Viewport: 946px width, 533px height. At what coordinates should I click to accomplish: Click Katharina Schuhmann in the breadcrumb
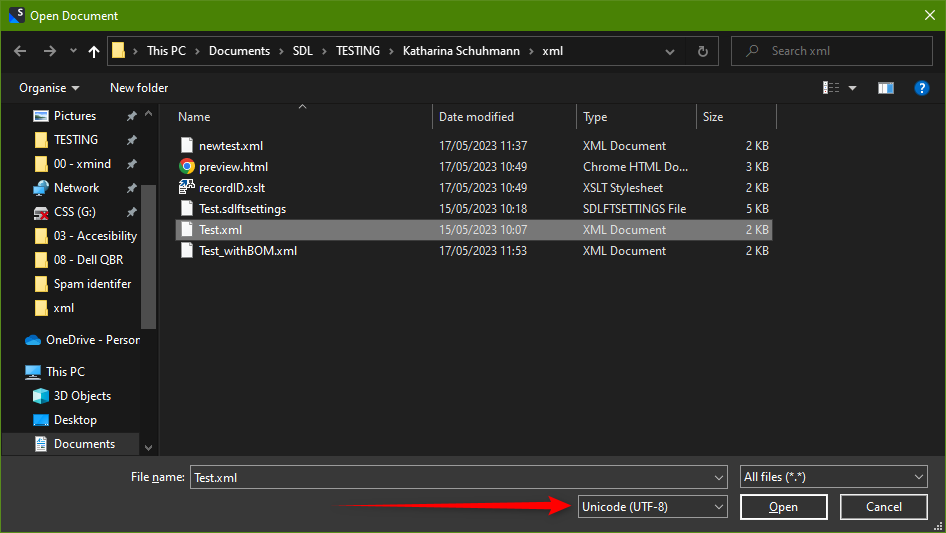point(461,51)
